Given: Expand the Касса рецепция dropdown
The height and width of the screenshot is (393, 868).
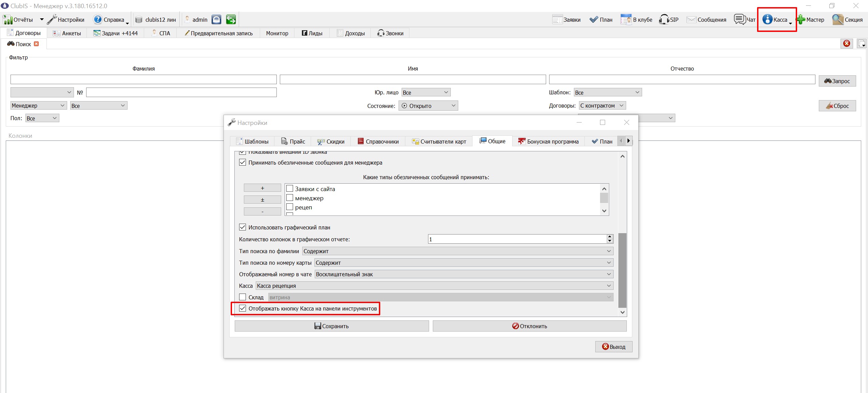Looking at the screenshot, I should coord(435,286).
